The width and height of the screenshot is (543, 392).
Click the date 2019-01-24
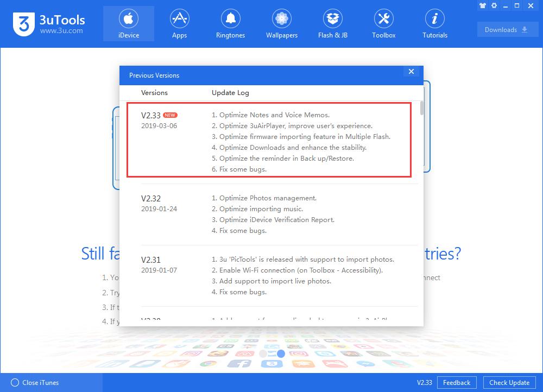point(159,209)
